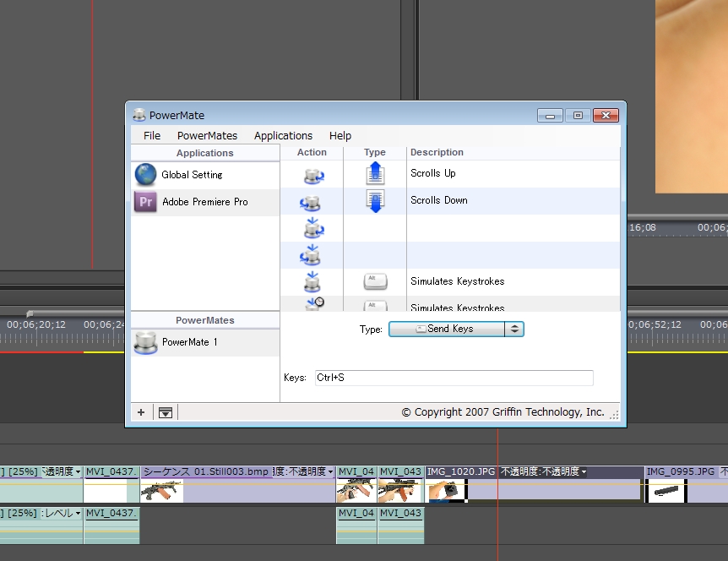The height and width of the screenshot is (561, 728).
Task: Click the Premiere Pro Pr icon
Action: [x=145, y=202]
